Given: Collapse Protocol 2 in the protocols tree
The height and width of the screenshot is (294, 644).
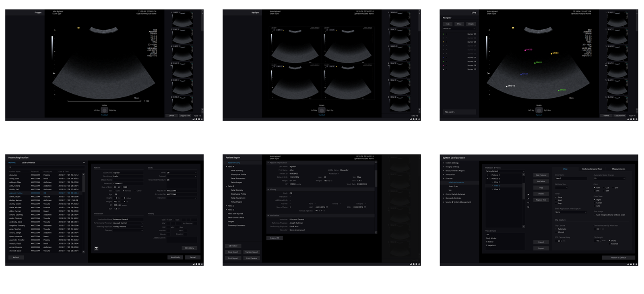Looking at the screenshot, I should [x=487, y=179].
